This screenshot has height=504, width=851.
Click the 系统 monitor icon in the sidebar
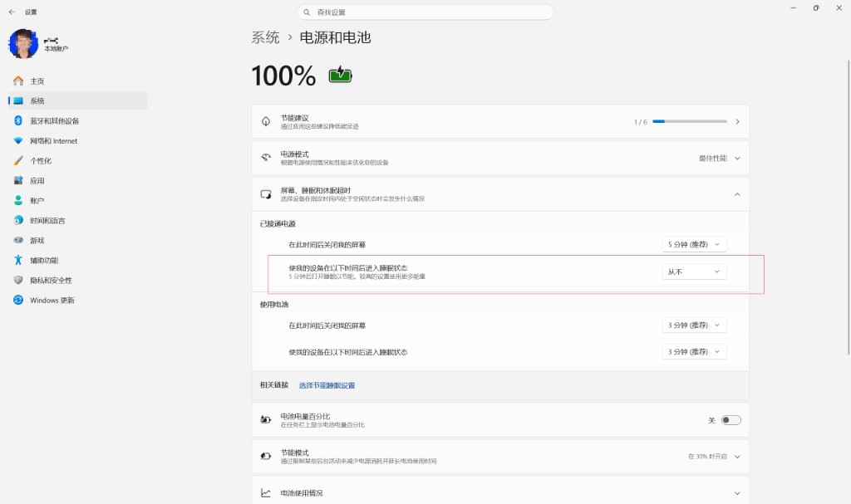pyautogui.click(x=18, y=101)
